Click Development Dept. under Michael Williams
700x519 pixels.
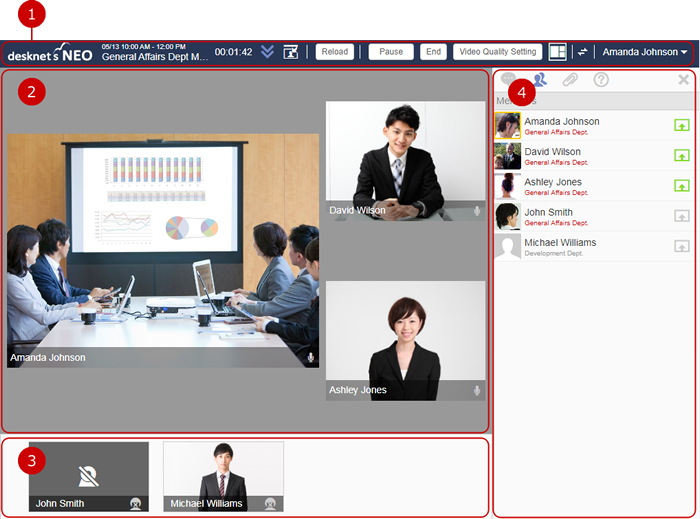click(x=554, y=253)
